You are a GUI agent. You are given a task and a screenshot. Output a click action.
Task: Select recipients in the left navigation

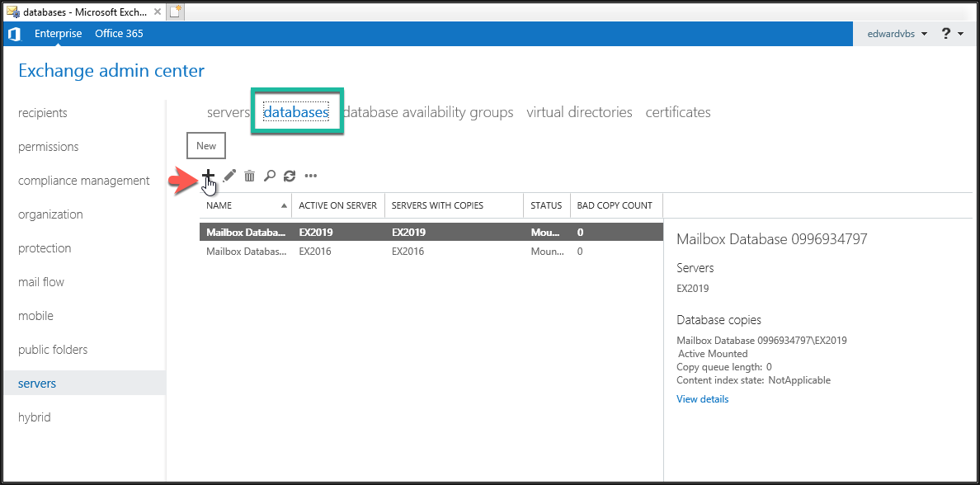(x=43, y=113)
